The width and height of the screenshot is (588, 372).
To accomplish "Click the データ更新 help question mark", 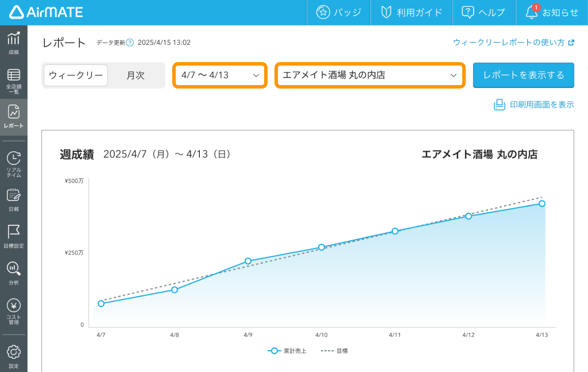I will click(x=130, y=43).
